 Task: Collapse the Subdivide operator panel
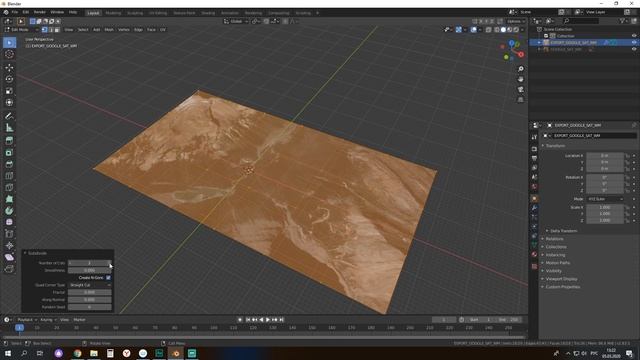pyautogui.click(x=25, y=253)
